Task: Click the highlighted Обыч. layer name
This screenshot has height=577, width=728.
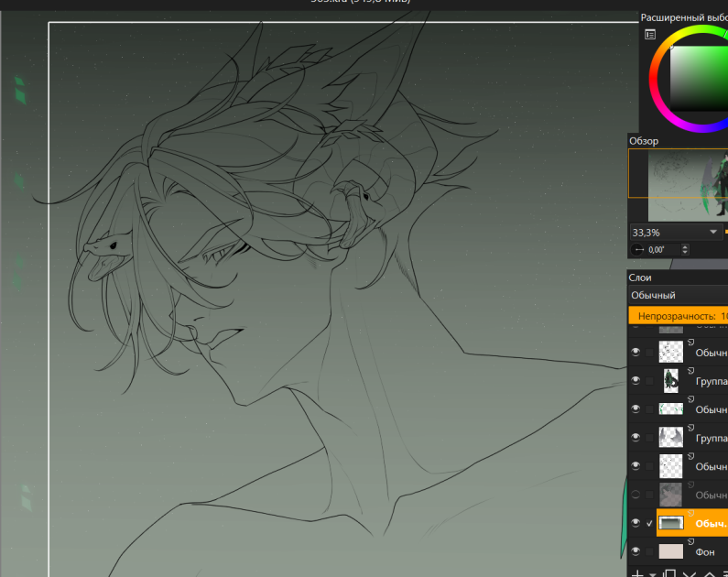Action: [x=712, y=524]
